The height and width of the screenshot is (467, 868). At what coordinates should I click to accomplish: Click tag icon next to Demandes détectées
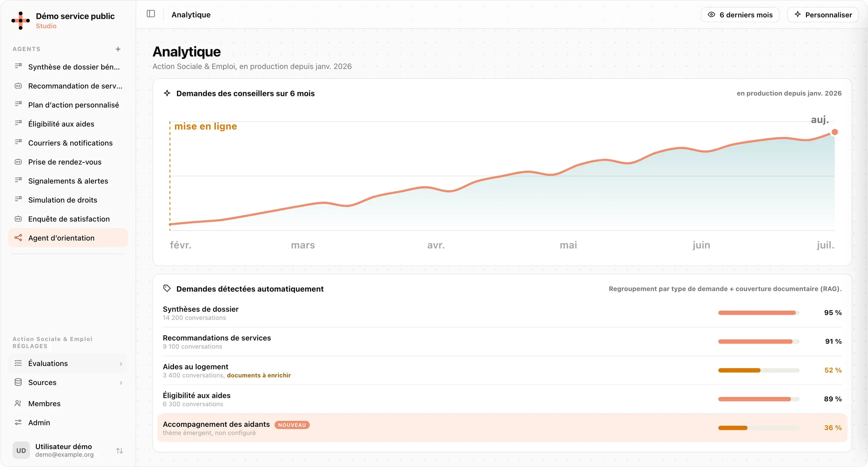167,289
